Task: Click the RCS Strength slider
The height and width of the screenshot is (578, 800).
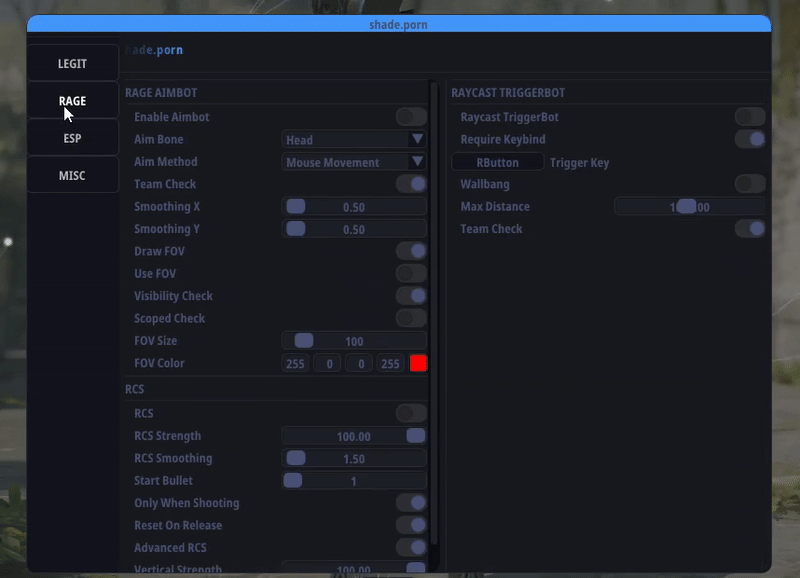Action: coord(354,436)
